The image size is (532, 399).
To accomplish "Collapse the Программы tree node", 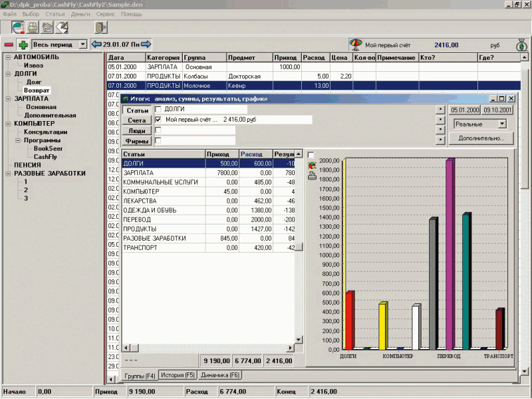I will point(18,140).
